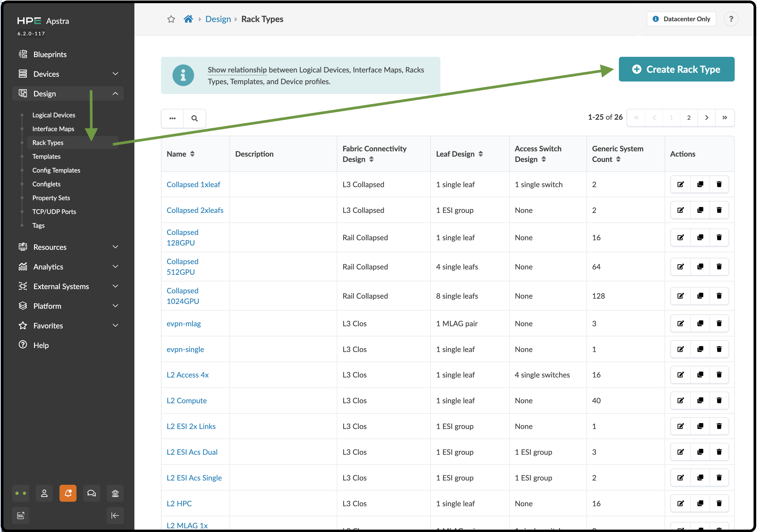Collapse the sidebar with the arrow icon
Viewport: 757px width, 532px height.
coord(115,515)
